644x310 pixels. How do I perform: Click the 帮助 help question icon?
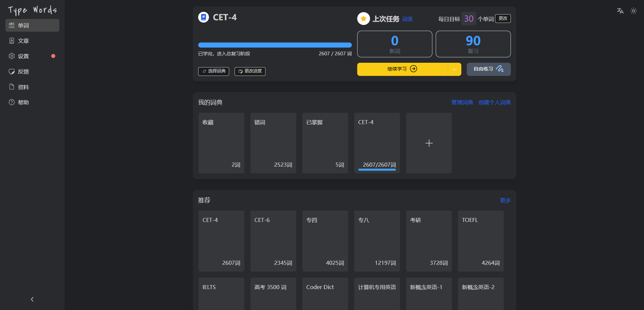[12, 102]
